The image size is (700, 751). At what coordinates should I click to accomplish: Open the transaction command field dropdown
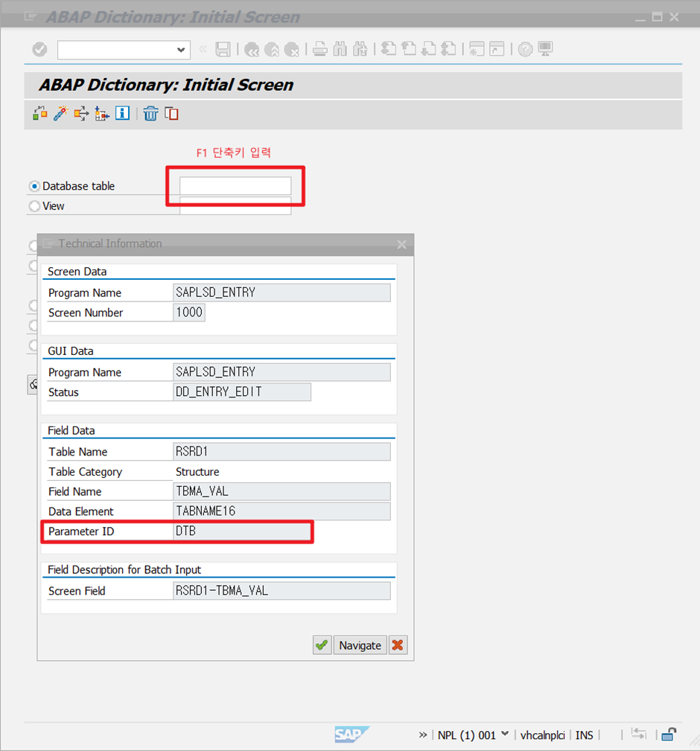(181, 50)
